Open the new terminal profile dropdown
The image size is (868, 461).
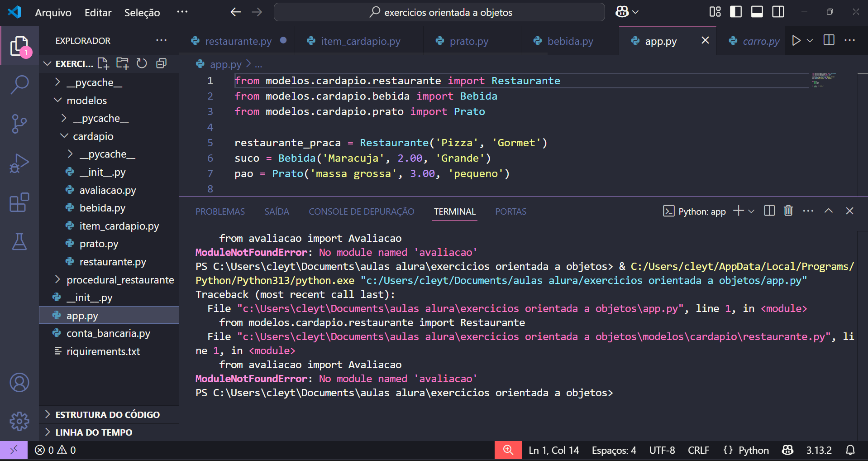point(751,211)
